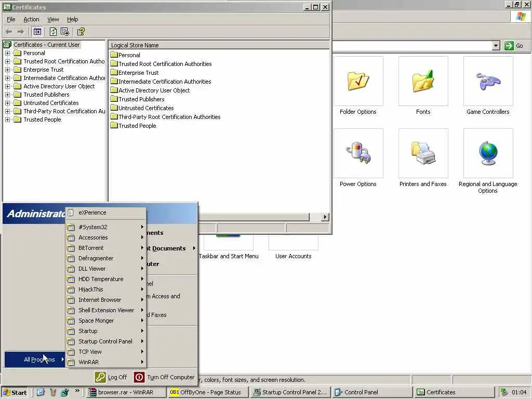Open the Action menu
532x399 pixels.
(31, 19)
